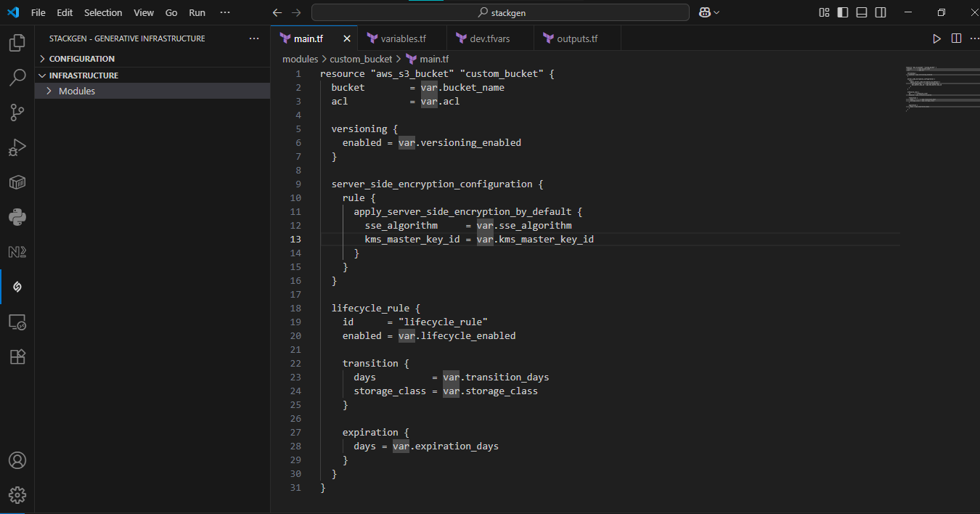Click the Copilot icon near the search bar
Image resolution: width=980 pixels, height=514 pixels.
[704, 12]
